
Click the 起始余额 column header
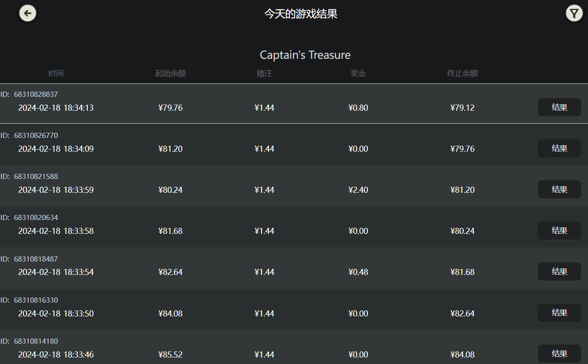170,73
